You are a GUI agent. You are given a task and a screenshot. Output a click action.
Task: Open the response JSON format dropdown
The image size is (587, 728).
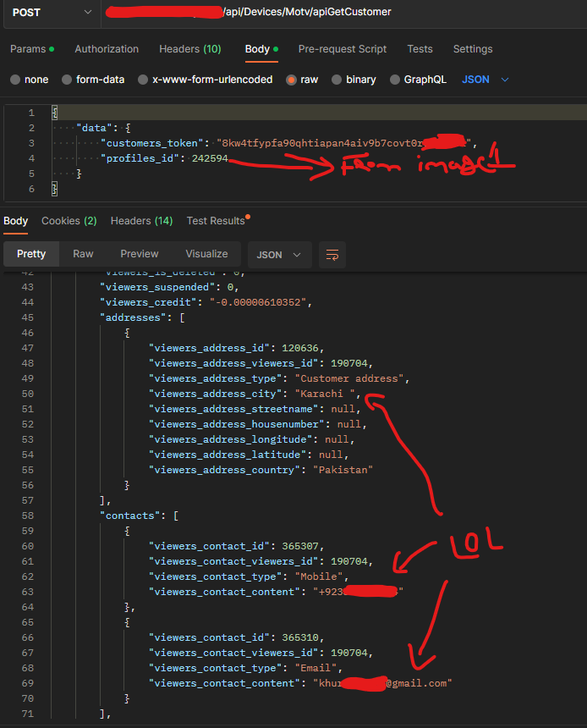tap(279, 255)
